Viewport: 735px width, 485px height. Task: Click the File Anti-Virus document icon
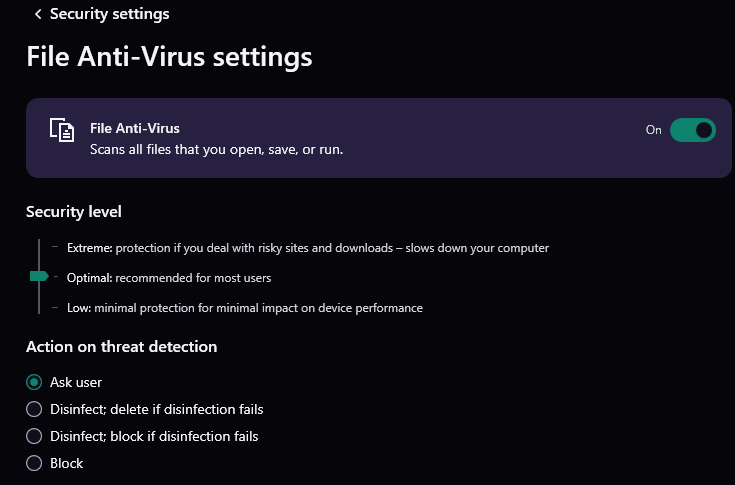click(62, 130)
